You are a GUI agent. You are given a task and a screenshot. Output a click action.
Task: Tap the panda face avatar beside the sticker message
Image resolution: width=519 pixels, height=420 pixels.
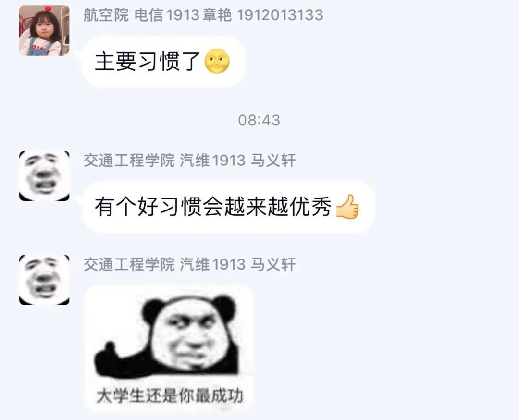(44, 280)
